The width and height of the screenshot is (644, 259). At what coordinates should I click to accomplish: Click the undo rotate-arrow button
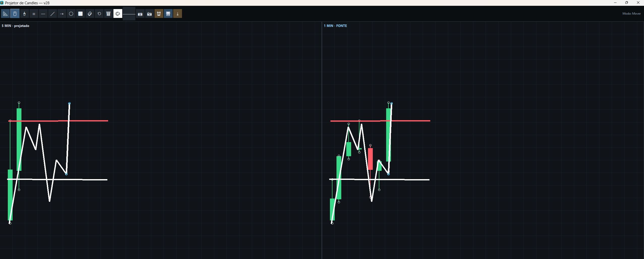(x=99, y=14)
